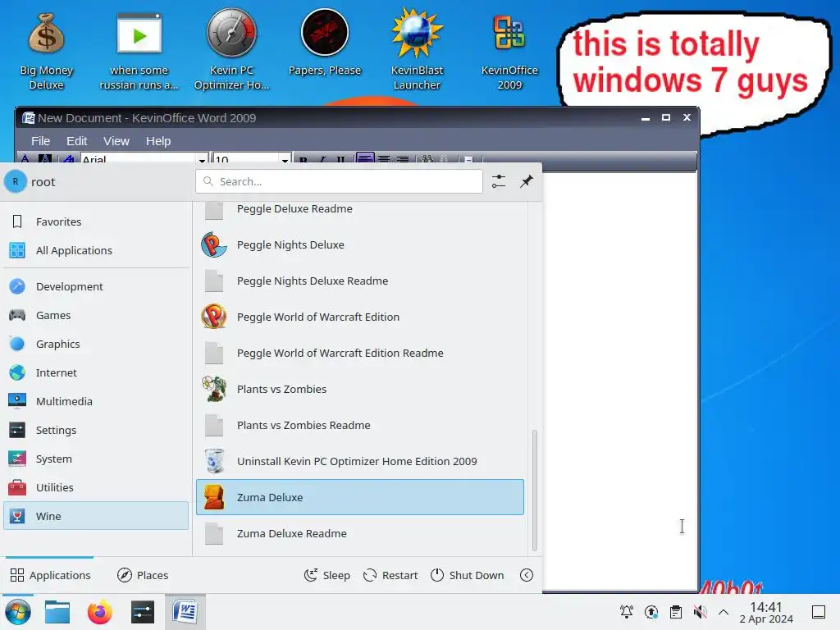Select left alignment in KevinOffice Word toolbar

click(x=365, y=158)
